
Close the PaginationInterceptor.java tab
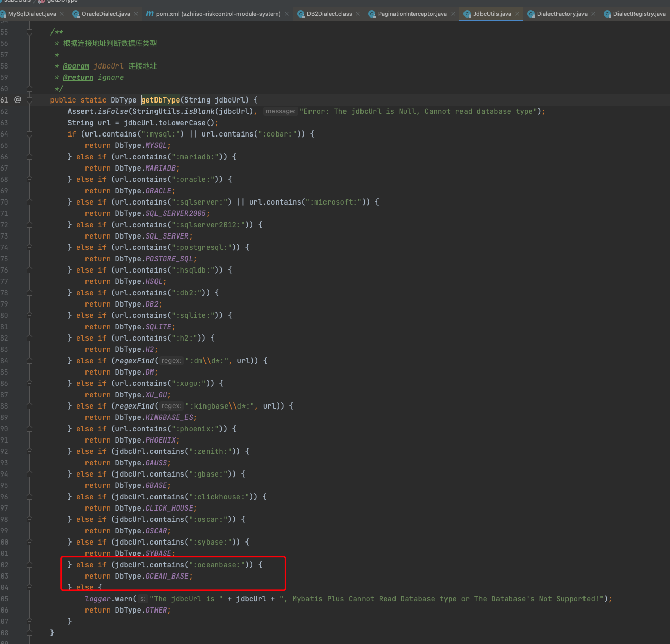click(453, 14)
